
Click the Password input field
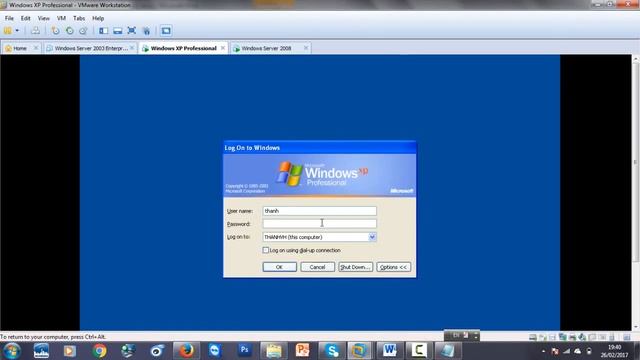[x=320, y=224]
